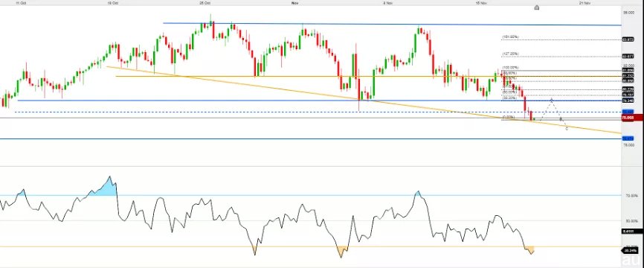Select the 100.00% Fibonacci level label
The width and height of the screenshot is (644, 268).
pos(511,68)
